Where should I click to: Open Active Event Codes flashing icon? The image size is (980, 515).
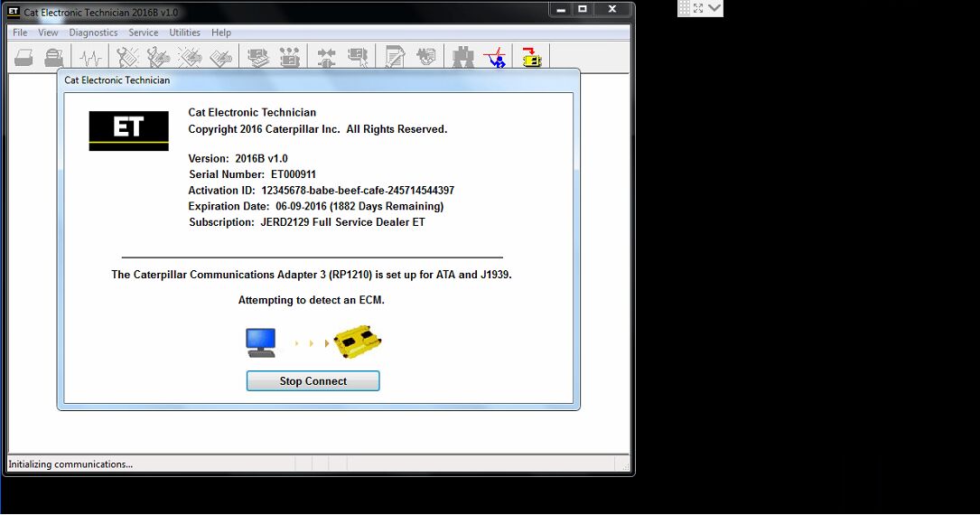pyautogui.click(x=190, y=58)
